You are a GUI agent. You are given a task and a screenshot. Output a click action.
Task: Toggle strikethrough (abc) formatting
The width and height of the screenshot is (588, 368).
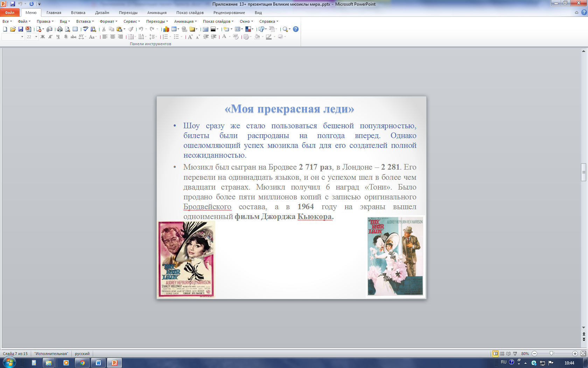point(73,37)
